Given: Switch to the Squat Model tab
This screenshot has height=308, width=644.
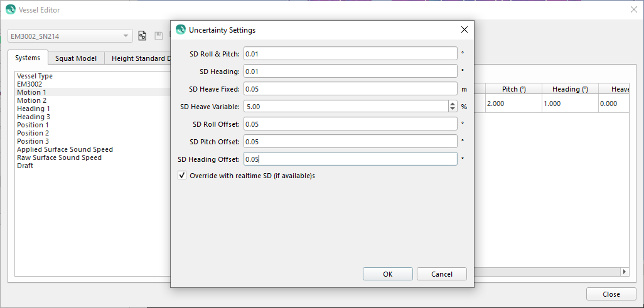Looking at the screenshot, I should point(76,58).
